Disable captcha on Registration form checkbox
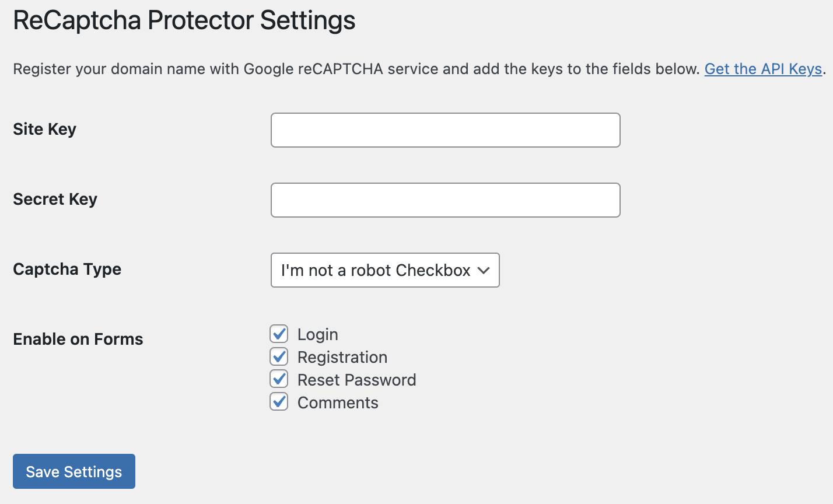 [x=279, y=356]
